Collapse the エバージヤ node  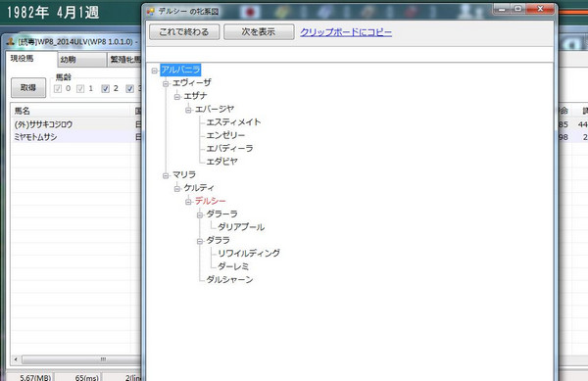(x=188, y=110)
